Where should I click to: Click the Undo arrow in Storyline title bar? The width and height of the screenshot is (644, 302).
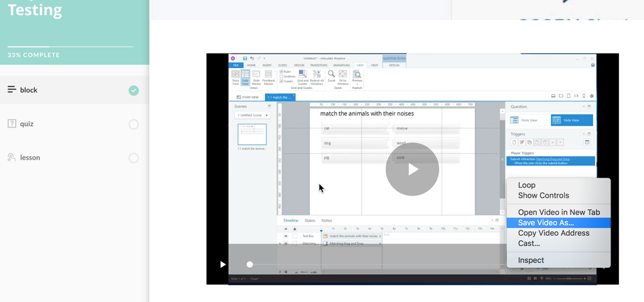click(252, 58)
